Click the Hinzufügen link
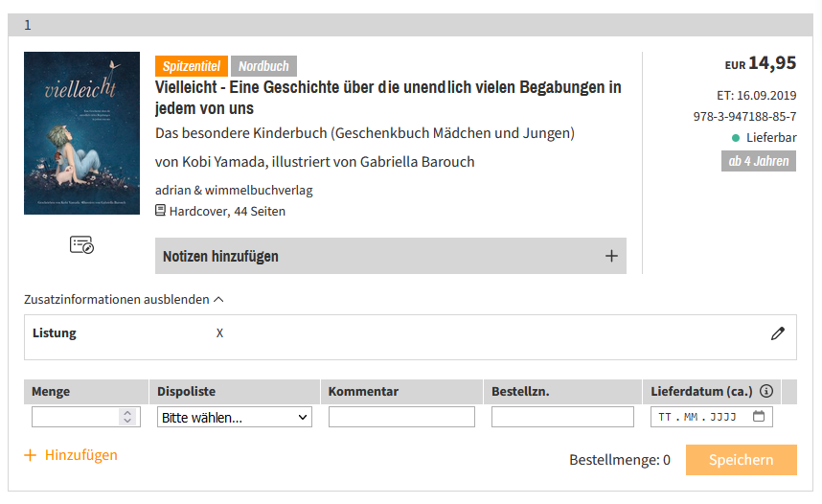The height and width of the screenshot is (504, 822). (x=80, y=455)
